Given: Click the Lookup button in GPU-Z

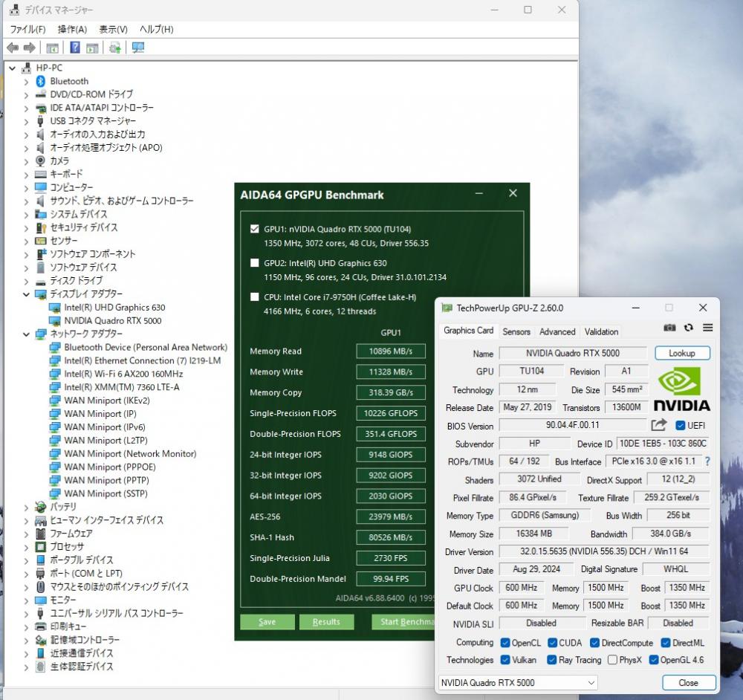Looking at the screenshot, I should tap(682, 353).
